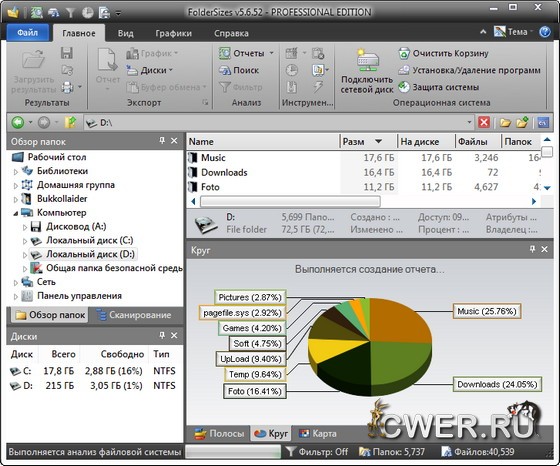The height and width of the screenshot is (466, 560).
Task: Switch to the Карта chart tab
Action: [x=318, y=434]
